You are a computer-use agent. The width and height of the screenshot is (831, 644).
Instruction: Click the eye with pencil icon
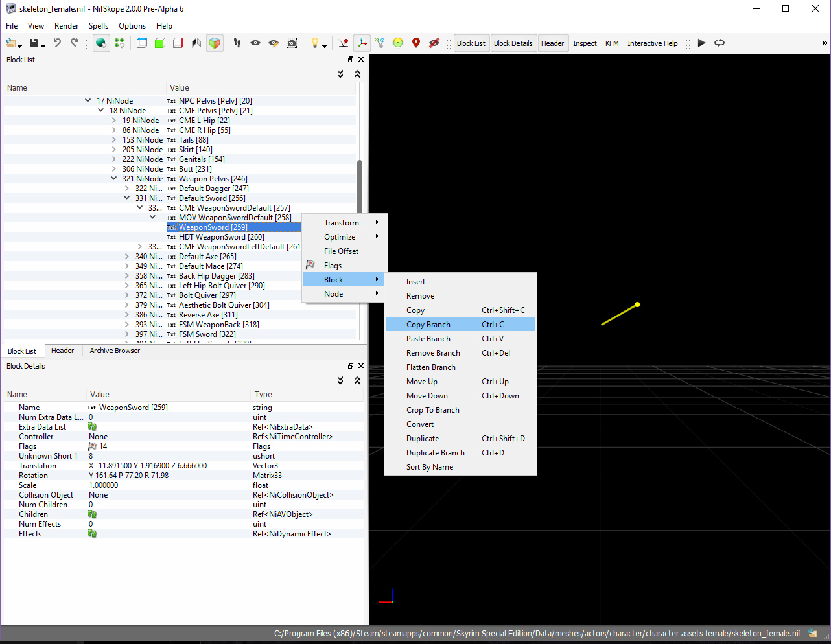click(274, 43)
